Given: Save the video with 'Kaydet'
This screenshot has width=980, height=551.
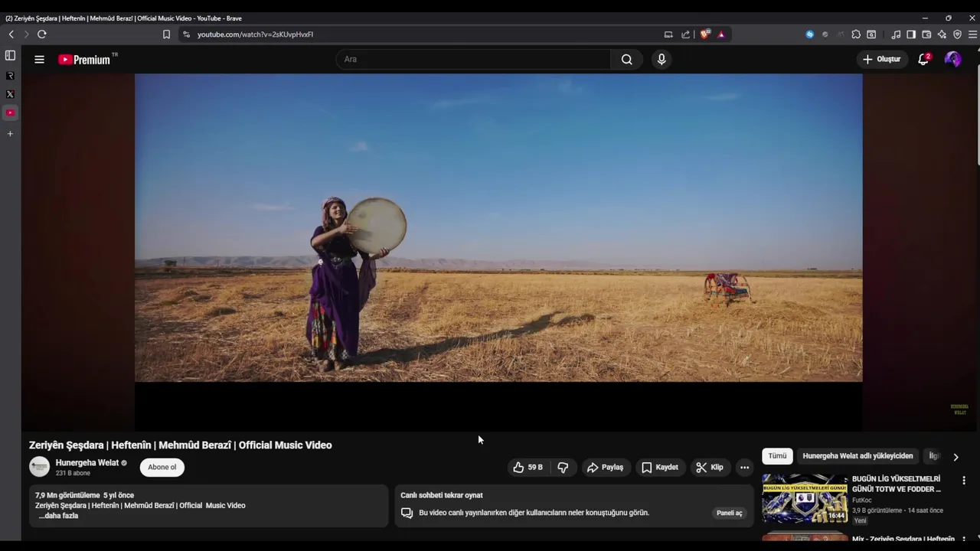Looking at the screenshot, I should click(x=660, y=467).
